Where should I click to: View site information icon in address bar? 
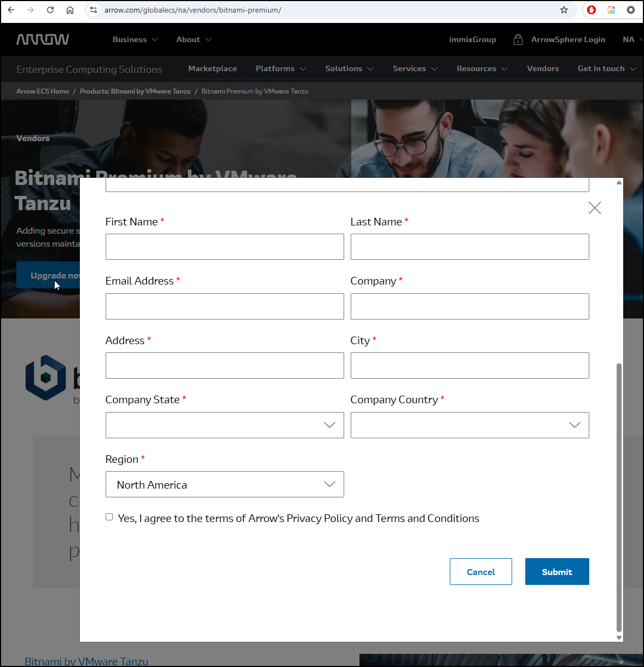tap(94, 10)
